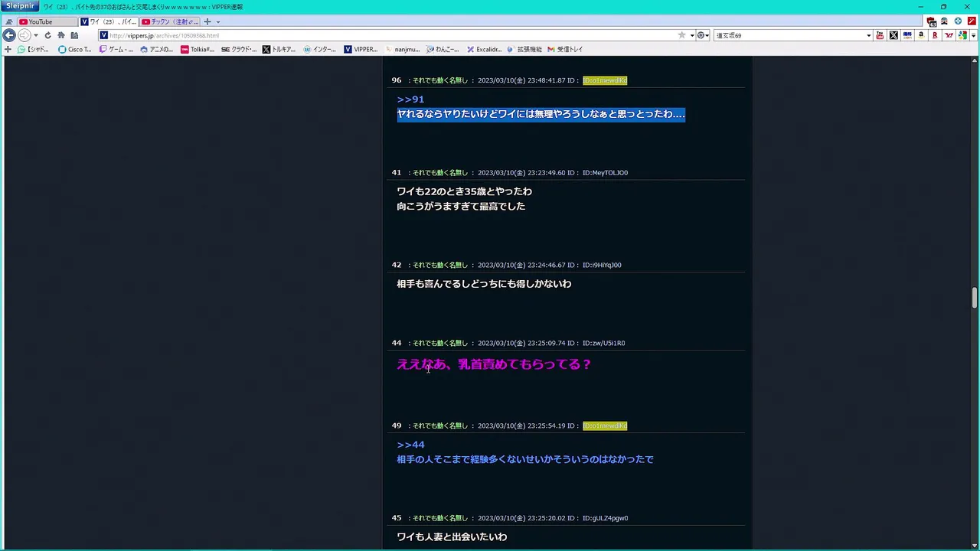Screen dimensions: 980x551
Task: Go forward to the next page
Action: (x=24, y=35)
